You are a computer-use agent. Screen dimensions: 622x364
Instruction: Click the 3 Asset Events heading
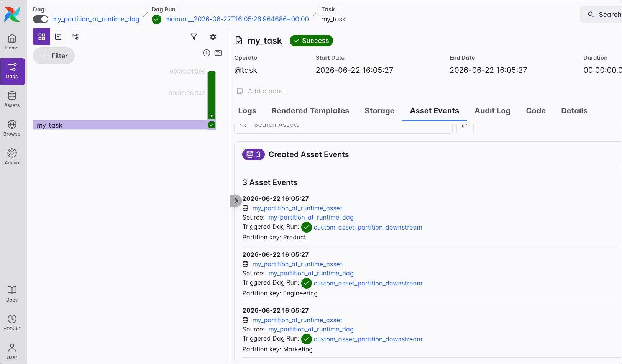(x=270, y=182)
